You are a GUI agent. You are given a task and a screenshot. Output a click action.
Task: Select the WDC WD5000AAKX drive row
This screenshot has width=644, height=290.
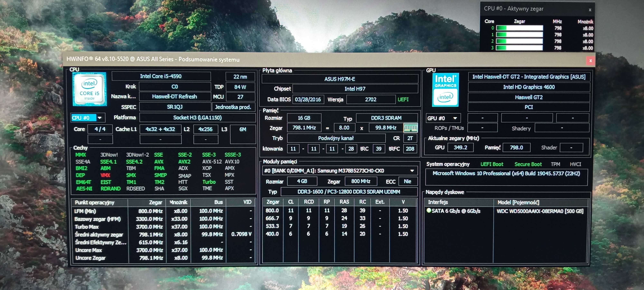tap(507, 211)
